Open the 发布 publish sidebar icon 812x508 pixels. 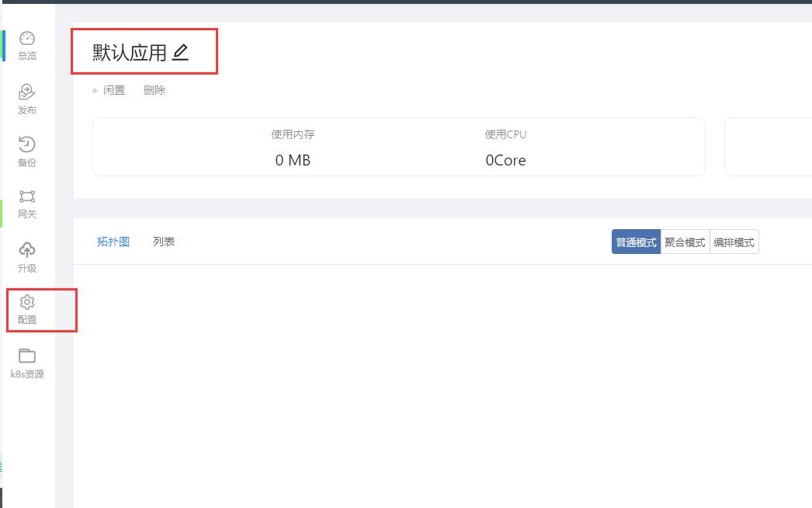27,92
